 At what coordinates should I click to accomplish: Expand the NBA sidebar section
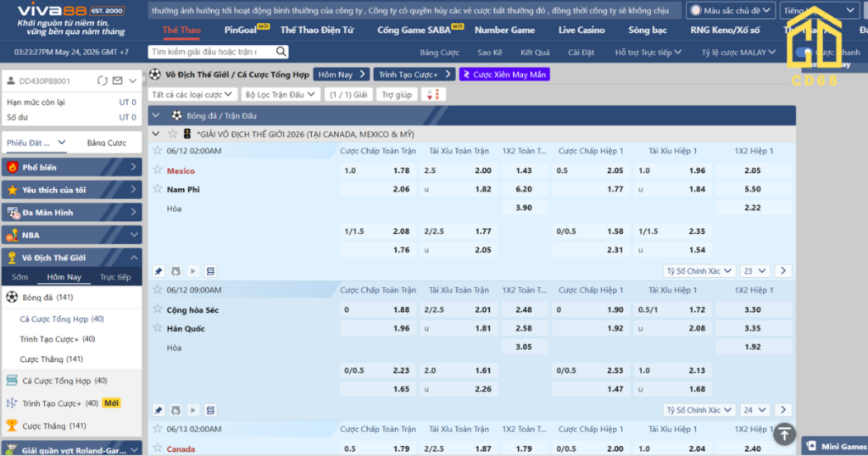point(134,235)
